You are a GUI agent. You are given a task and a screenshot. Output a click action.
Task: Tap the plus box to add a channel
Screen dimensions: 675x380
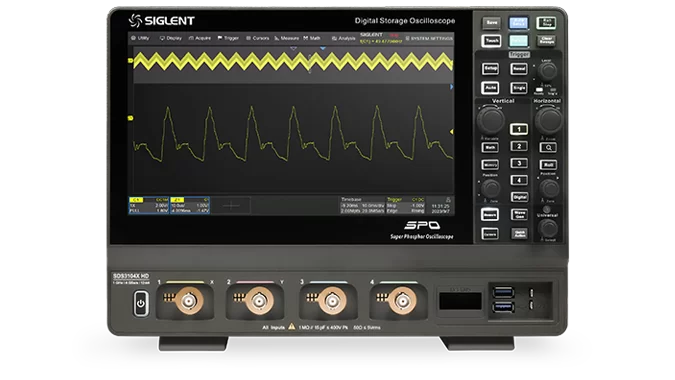click(x=231, y=206)
